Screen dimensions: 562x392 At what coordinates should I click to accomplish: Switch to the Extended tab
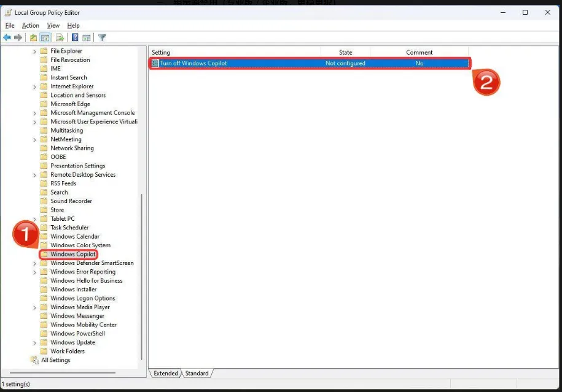(166, 374)
